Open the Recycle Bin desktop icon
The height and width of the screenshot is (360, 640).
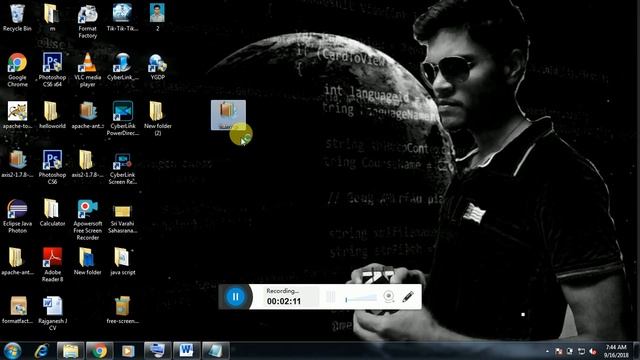point(17,18)
